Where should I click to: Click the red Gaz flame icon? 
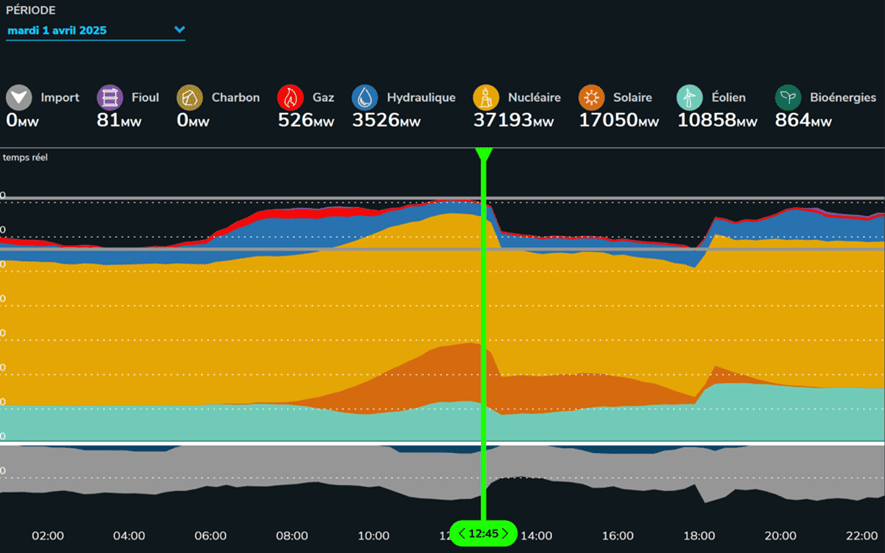click(x=290, y=98)
